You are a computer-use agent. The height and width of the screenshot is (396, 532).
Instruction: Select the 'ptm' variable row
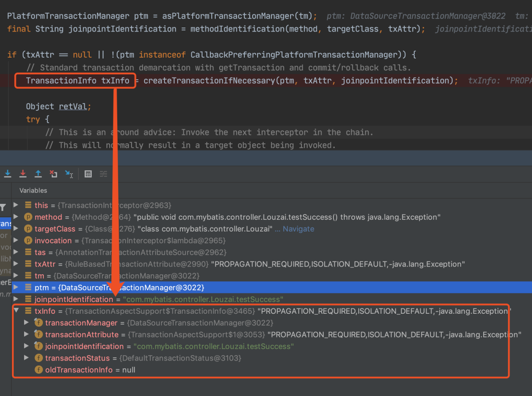(272, 288)
